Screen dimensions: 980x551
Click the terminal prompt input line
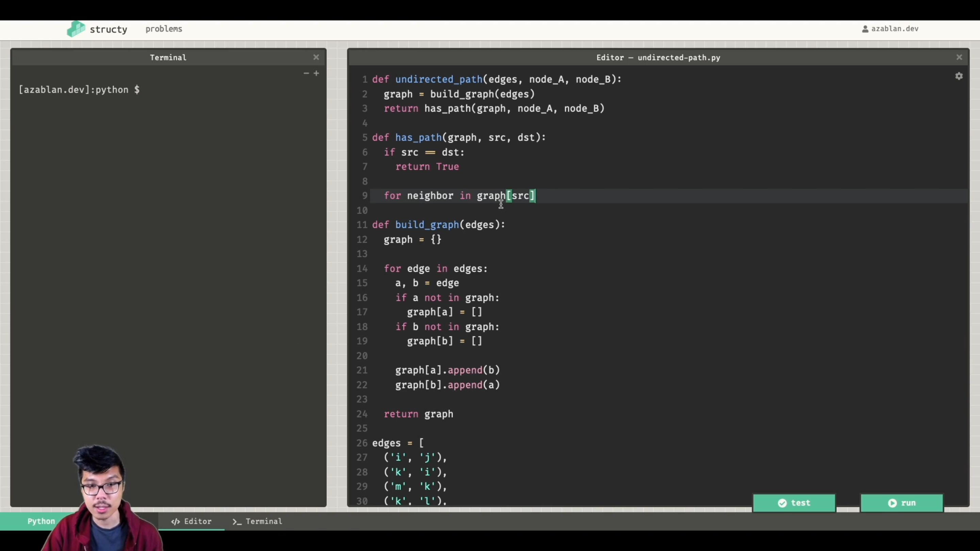click(x=79, y=90)
